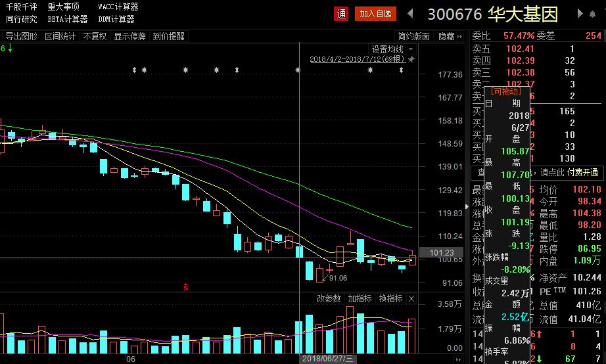Click 跌停 86.95 value
606x364 pixels.
point(590,248)
